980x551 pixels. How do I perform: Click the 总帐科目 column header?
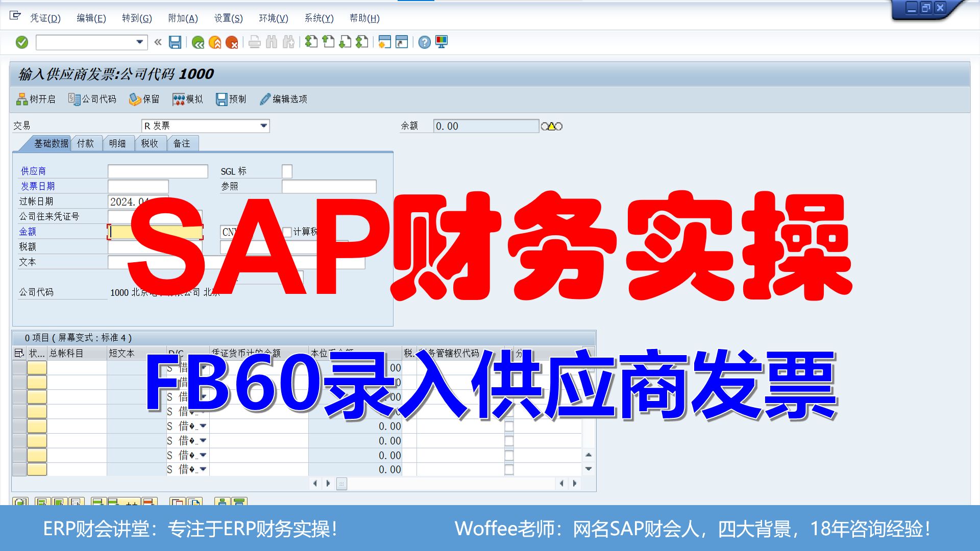[x=77, y=353]
